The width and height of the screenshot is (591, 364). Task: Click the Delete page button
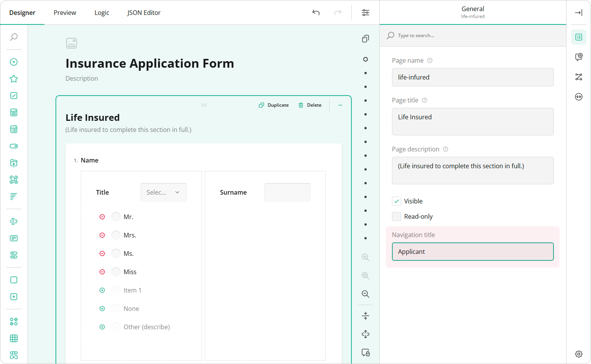point(310,105)
